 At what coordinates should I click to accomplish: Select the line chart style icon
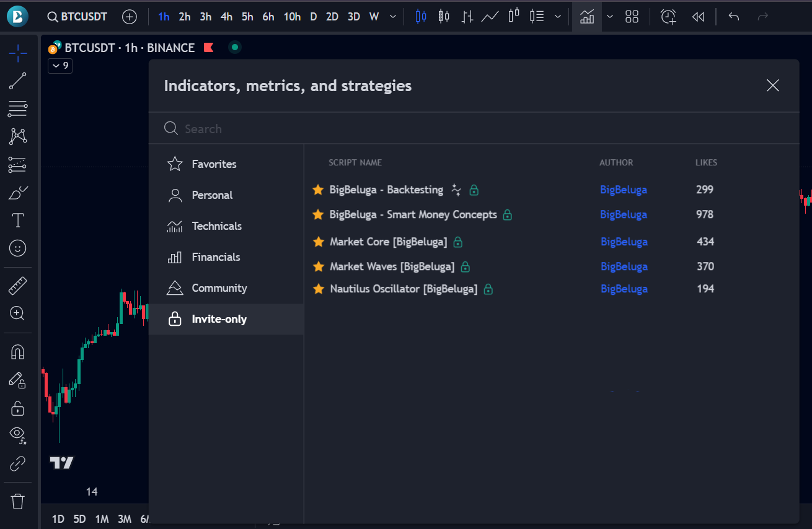[x=490, y=17]
